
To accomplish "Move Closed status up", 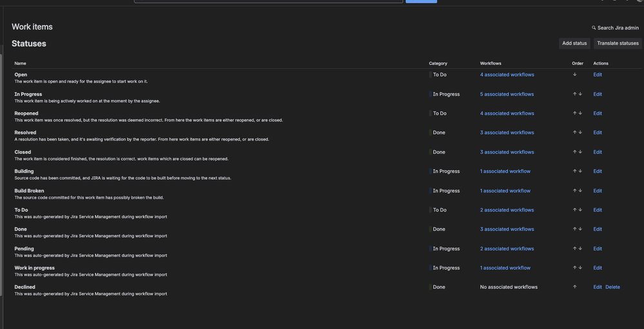I will (x=574, y=152).
